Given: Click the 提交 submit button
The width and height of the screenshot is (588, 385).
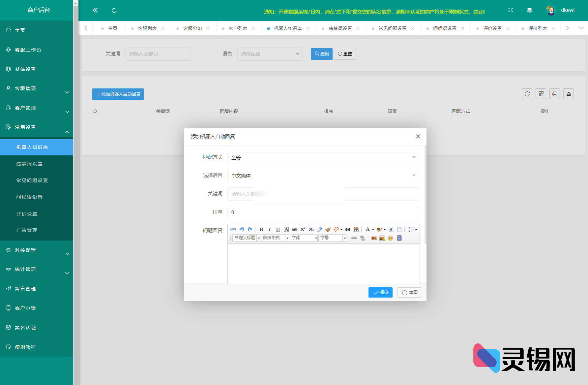Looking at the screenshot, I should click(380, 292).
